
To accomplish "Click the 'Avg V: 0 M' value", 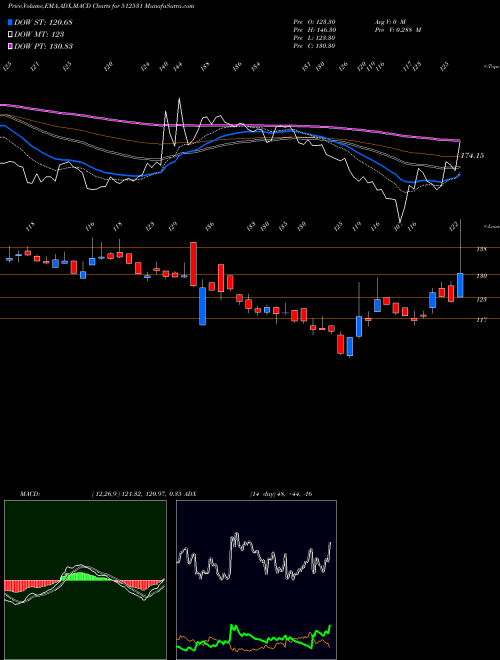I will click(x=390, y=22).
